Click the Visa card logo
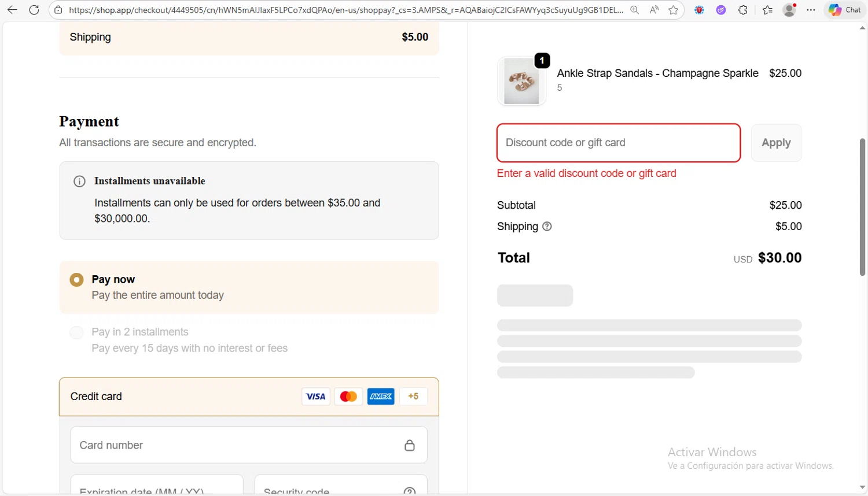868x496 pixels. pyautogui.click(x=316, y=397)
